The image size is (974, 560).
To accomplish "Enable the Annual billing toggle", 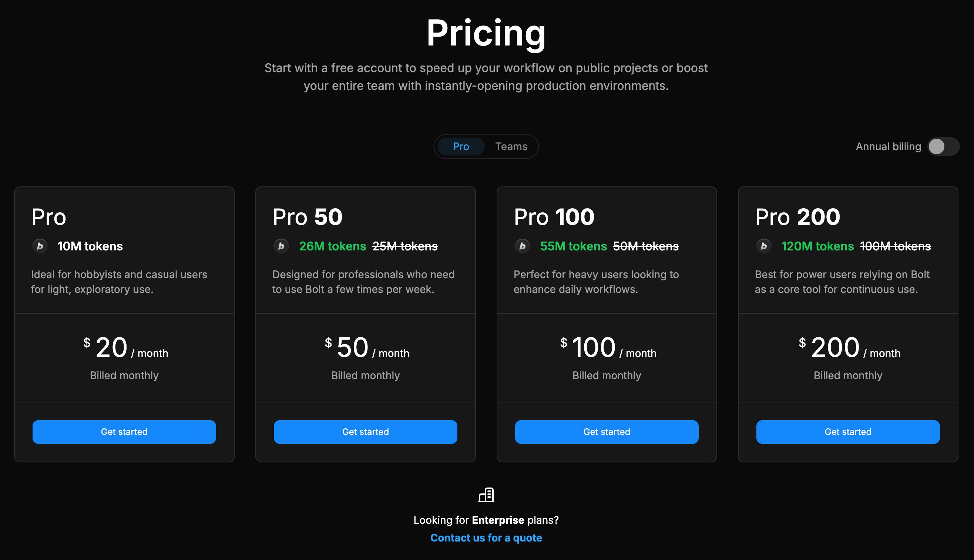I will click(x=943, y=146).
